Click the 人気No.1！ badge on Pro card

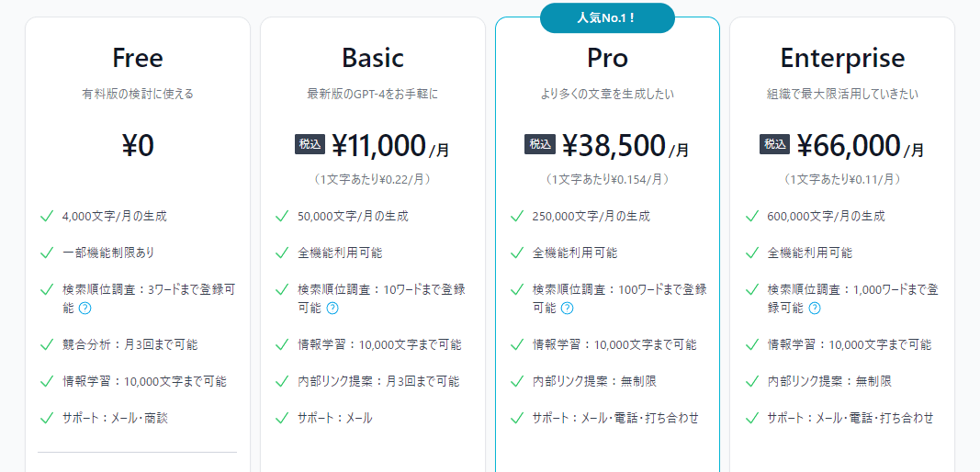pos(607,17)
